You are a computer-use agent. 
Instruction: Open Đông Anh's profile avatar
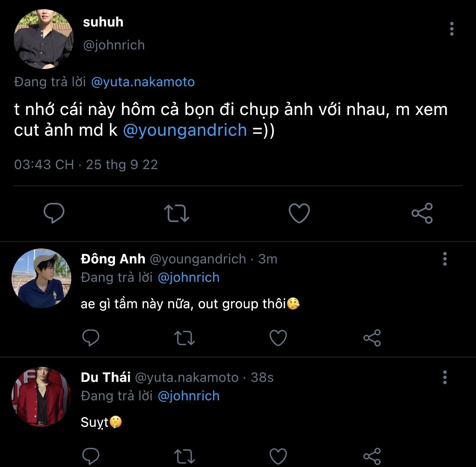coord(41,278)
